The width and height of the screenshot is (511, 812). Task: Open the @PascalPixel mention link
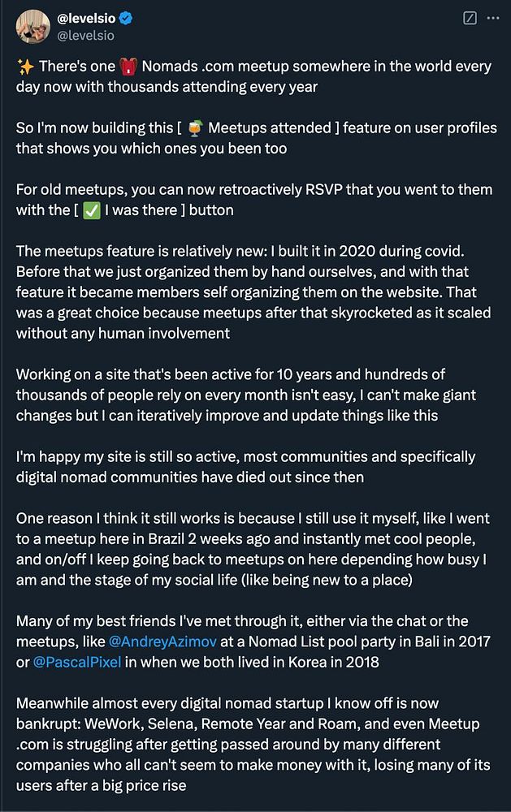pyautogui.click(x=76, y=663)
